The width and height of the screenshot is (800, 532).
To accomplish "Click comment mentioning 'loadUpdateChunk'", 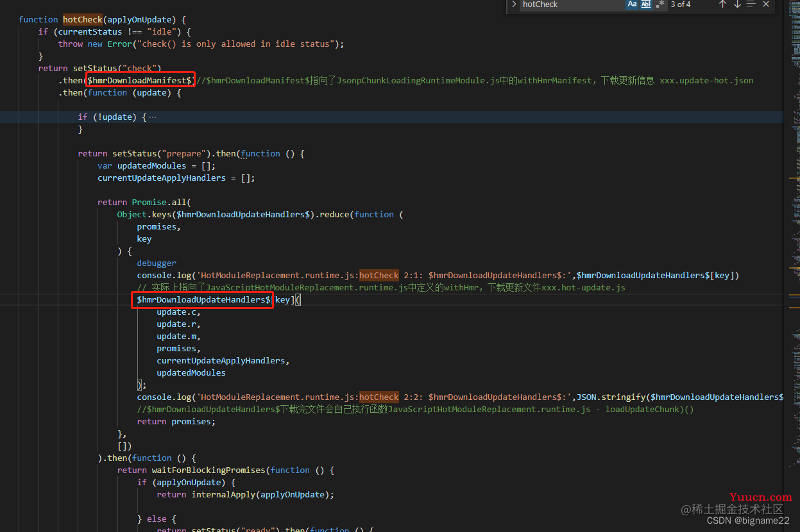I will (x=416, y=410).
